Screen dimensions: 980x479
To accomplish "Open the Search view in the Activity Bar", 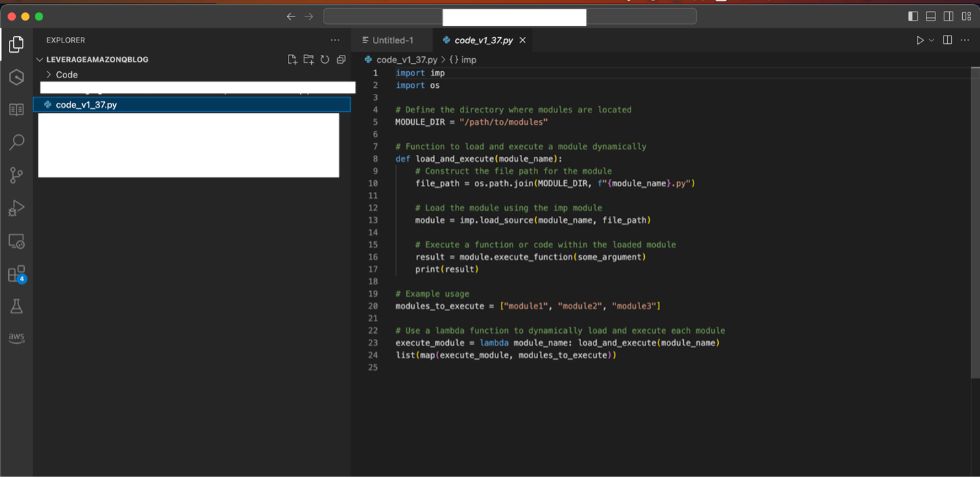I will (x=16, y=142).
